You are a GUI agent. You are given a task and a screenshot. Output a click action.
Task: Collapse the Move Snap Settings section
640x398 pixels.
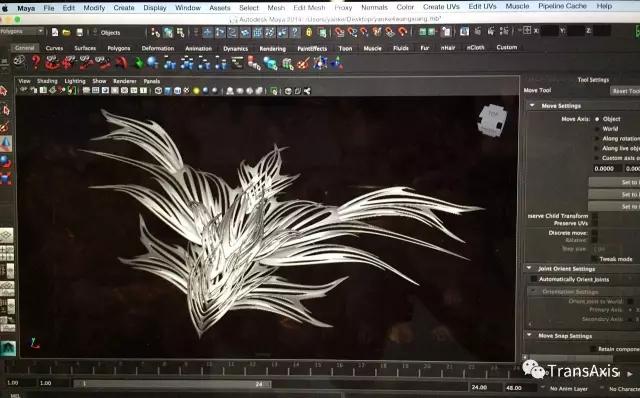click(529, 335)
